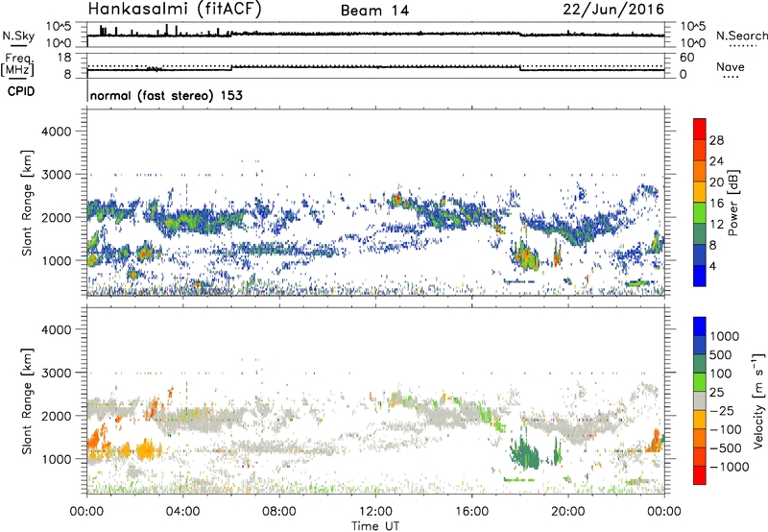
Task: Click the 08:00 time axis tick
Action: tap(279, 512)
